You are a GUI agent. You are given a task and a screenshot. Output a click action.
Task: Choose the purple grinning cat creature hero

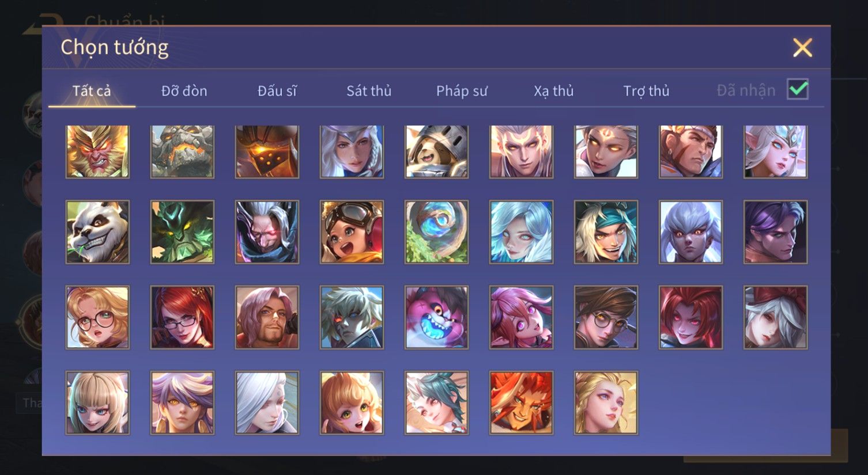(436, 317)
